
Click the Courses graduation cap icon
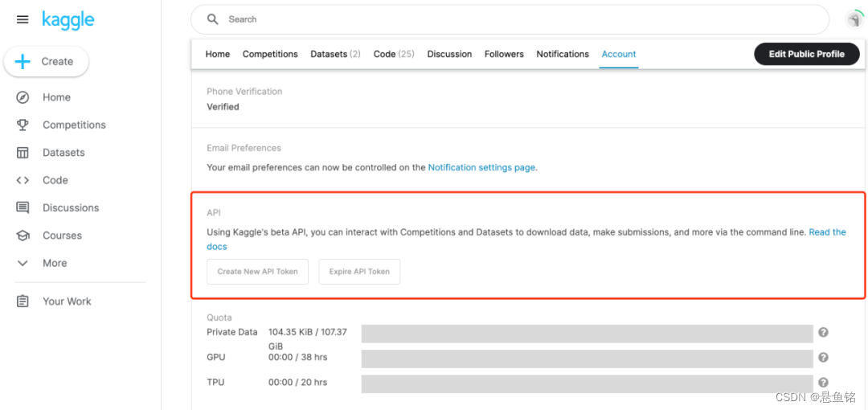23,236
